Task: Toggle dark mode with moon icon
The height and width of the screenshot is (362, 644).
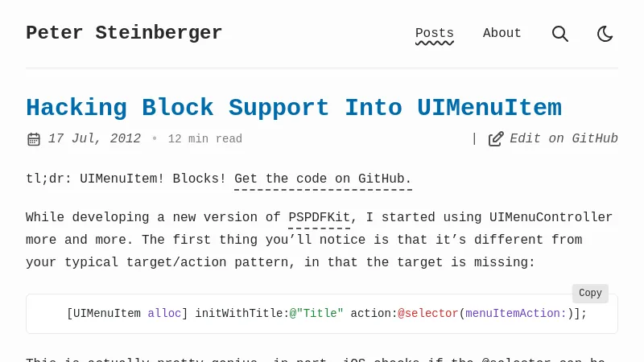Action: coord(605,34)
